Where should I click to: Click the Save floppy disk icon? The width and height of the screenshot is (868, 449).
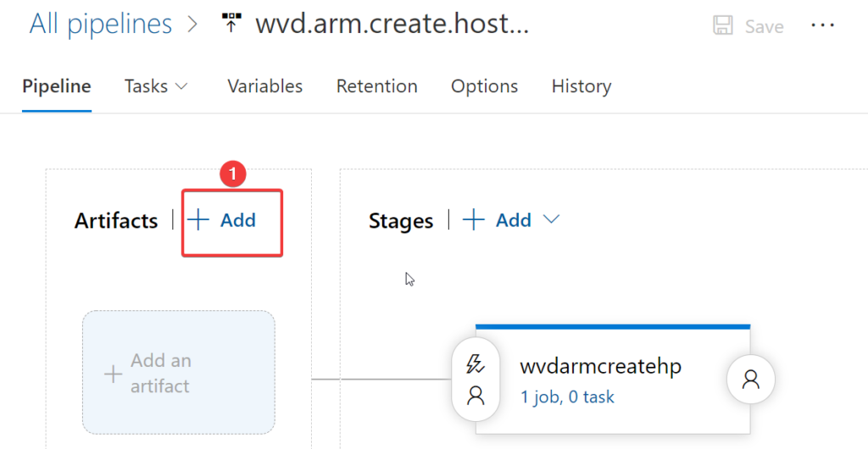coord(723,26)
